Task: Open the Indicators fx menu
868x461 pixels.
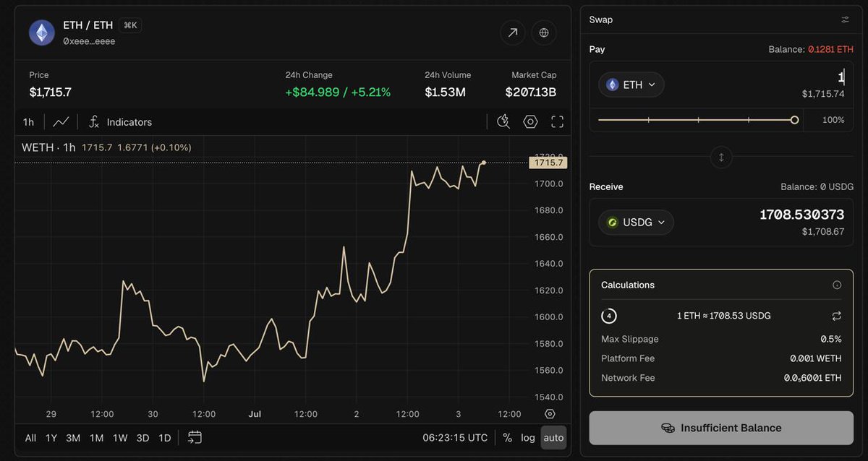Action: coord(120,122)
